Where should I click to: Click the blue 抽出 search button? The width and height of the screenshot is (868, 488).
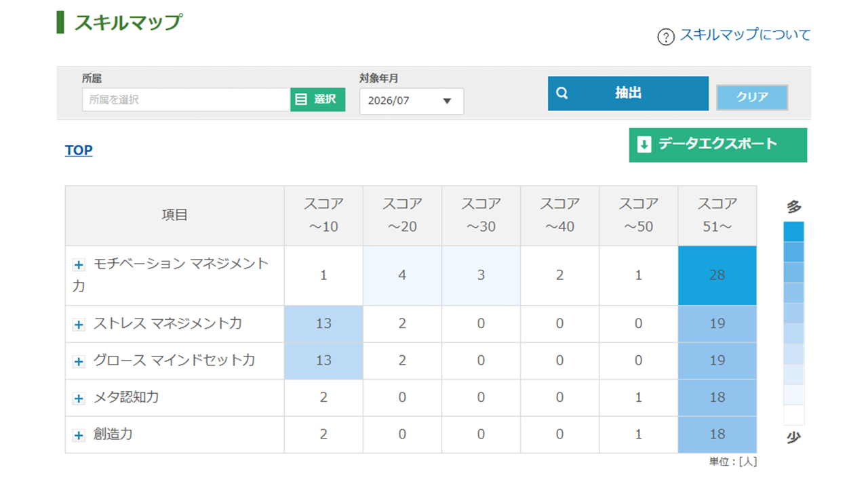coord(628,94)
